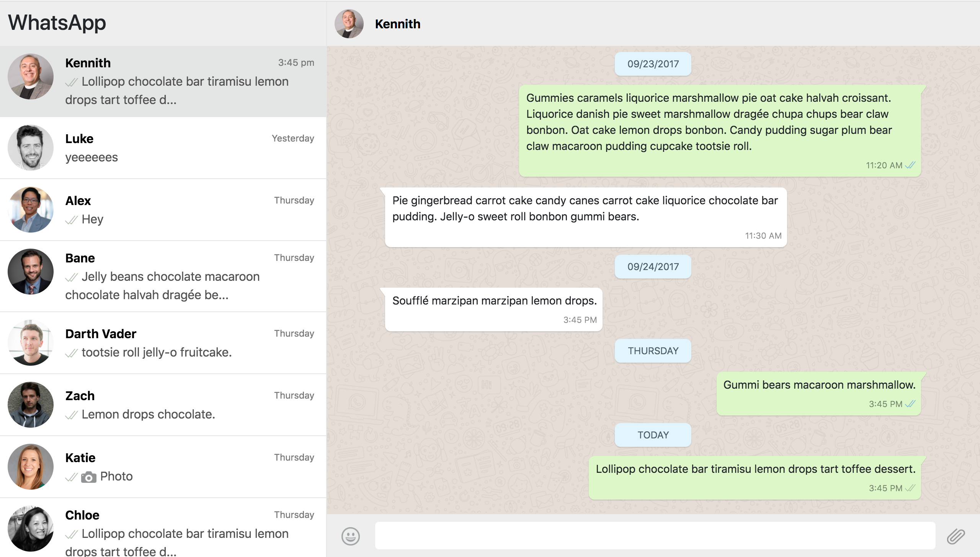
Task: Open the emoji picker smiley icon
Action: 350,536
